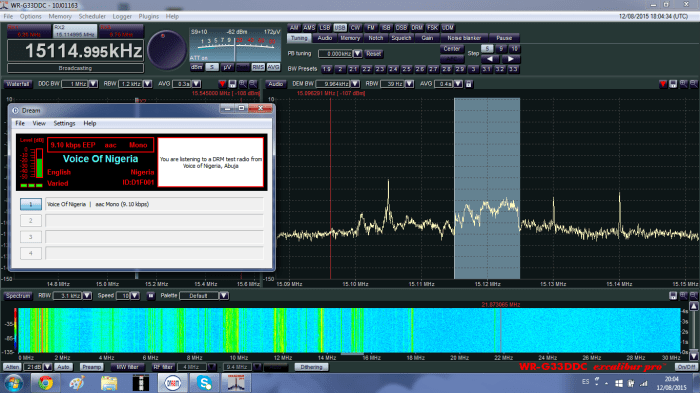Screen dimensions: 700x393
Task: Open Settings menu in Dream window
Action: [x=64, y=123]
